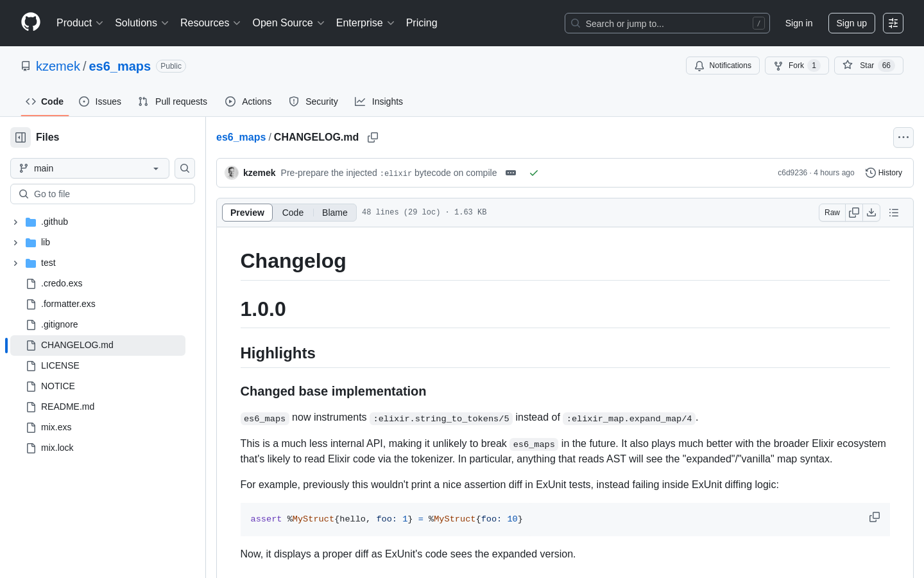
Task: Click the Star count 66
Action: [x=886, y=66]
